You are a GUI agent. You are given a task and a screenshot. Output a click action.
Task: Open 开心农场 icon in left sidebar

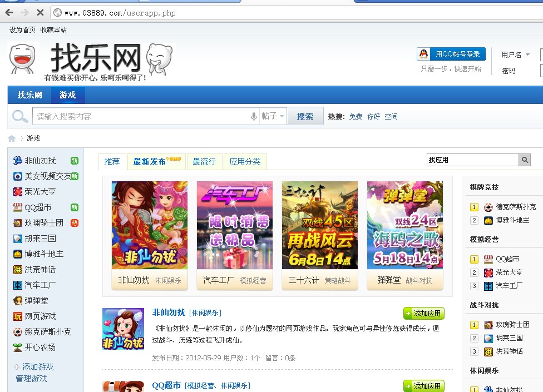click(18, 348)
